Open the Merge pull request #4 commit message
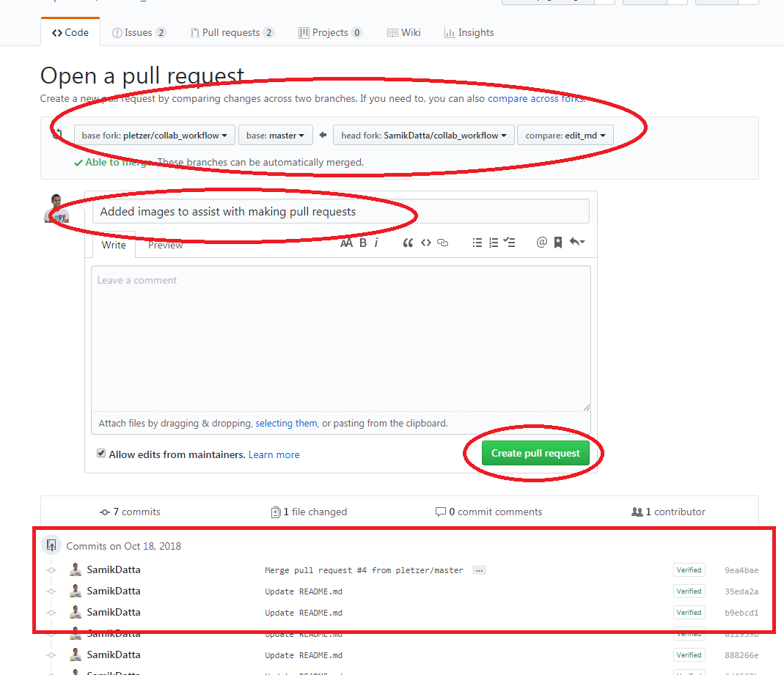This screenshot has width=784, height=675. (364, 570)
